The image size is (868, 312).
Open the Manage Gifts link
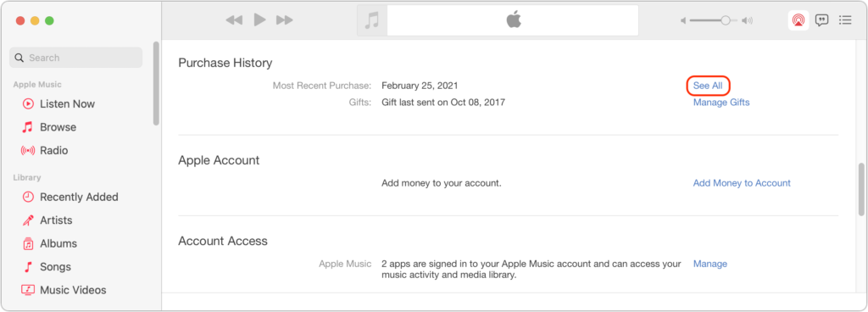721,103
